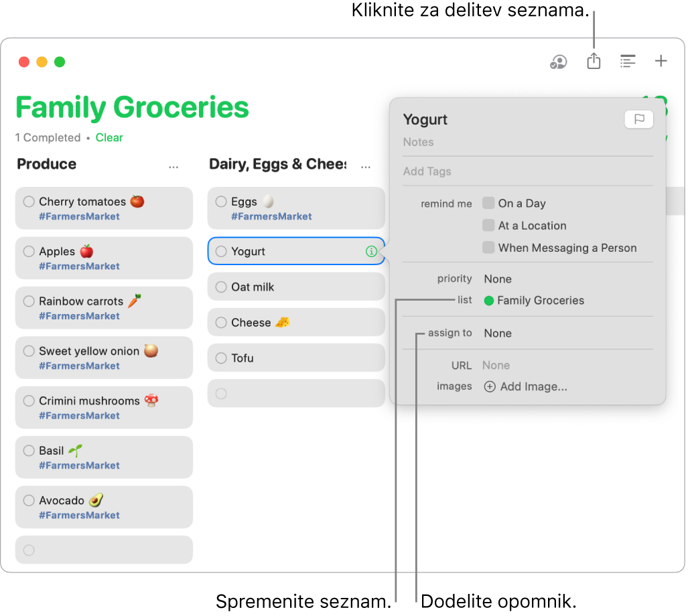Open the priority None dropdown
The width and height of the screenshot is (688, 616).
pyautogui.click(x=498, y=279)
